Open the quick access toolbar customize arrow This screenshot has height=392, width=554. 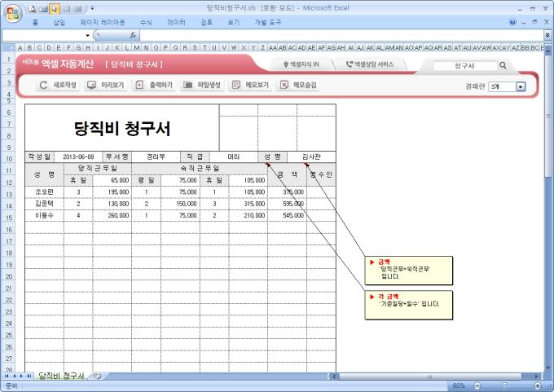(92, 8)
